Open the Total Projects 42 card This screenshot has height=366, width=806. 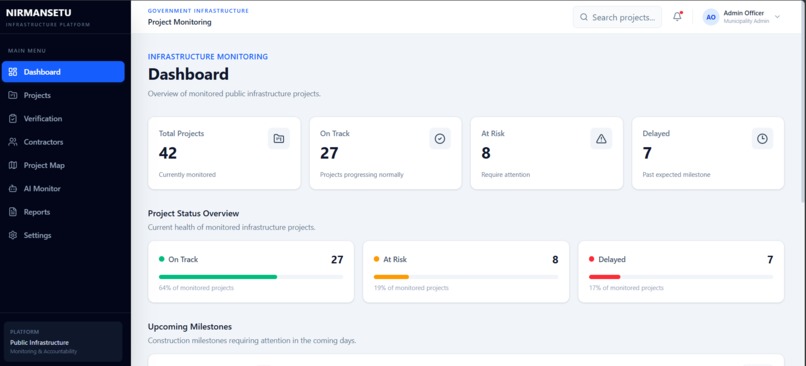coord(224,153)
